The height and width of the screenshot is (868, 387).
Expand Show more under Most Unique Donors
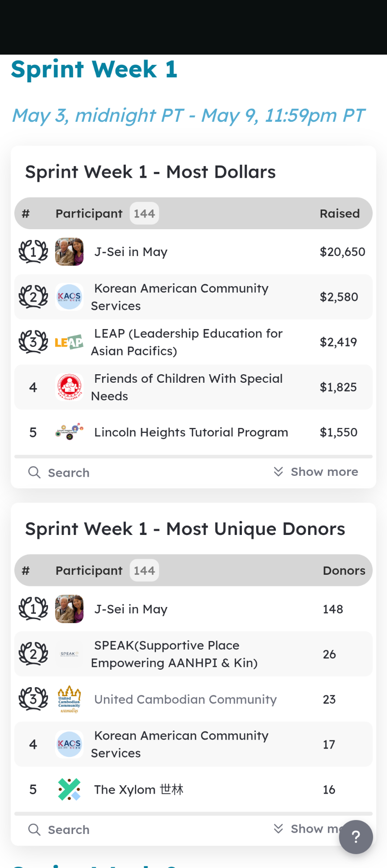tap(316, 829)
